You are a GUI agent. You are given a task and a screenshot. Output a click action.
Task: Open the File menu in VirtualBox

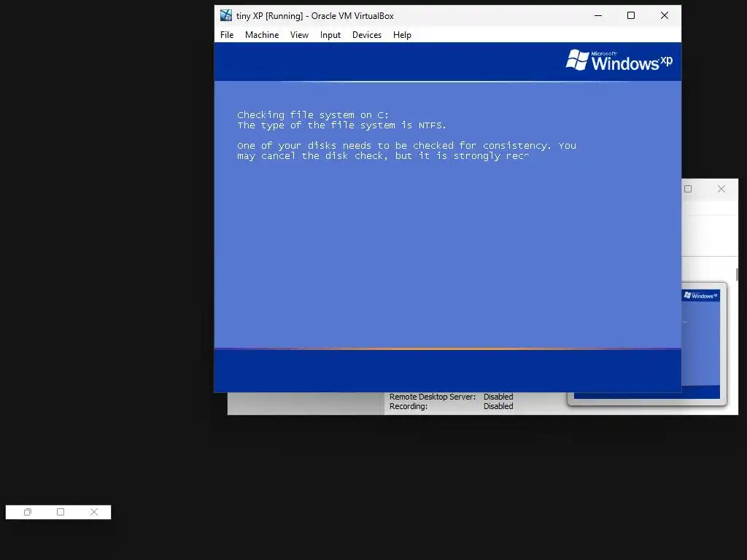pyautogui.click(x=227, y=35)
